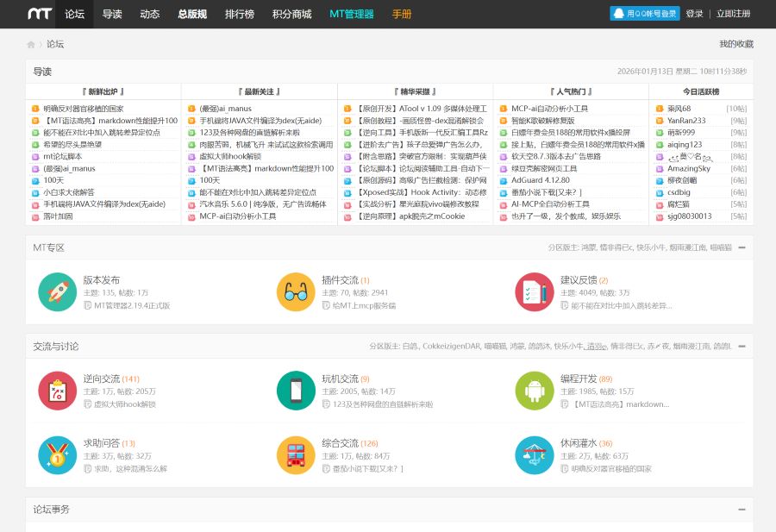Click the 求助问答 medal icon
The width and height of the screenshot is (776, 532).
[x=58, y=454]
